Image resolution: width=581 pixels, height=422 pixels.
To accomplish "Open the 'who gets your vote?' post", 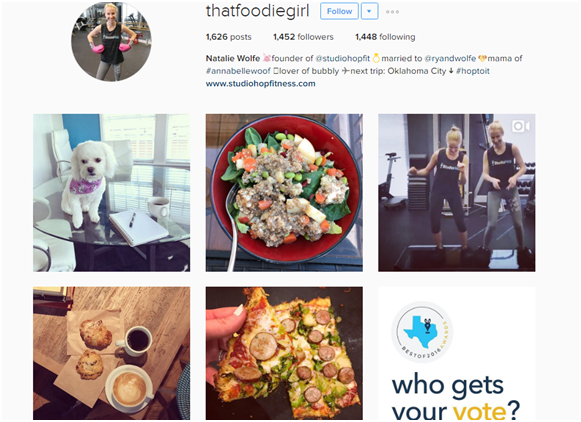I will tap(456, 353).
